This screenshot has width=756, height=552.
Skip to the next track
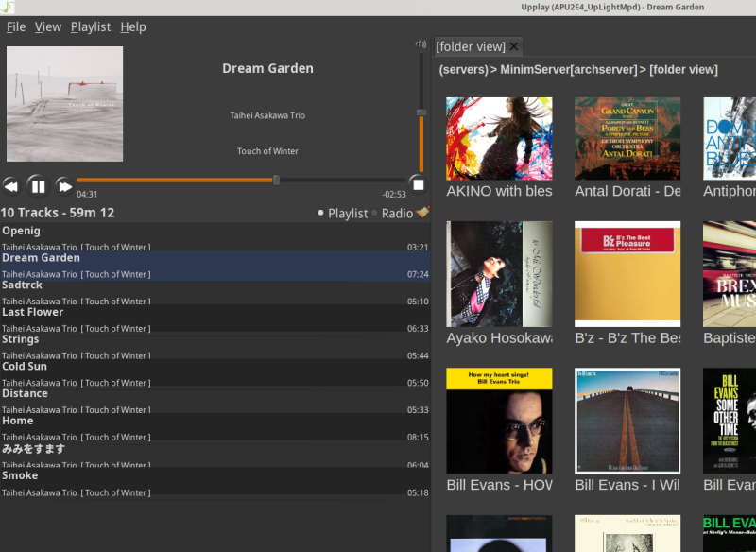click(64, 186)
